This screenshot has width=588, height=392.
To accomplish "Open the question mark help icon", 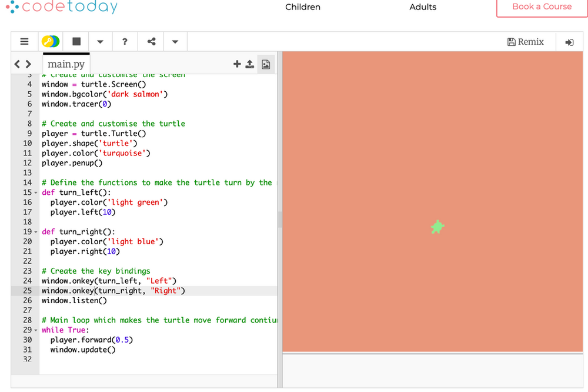I will tap(125, 41).
